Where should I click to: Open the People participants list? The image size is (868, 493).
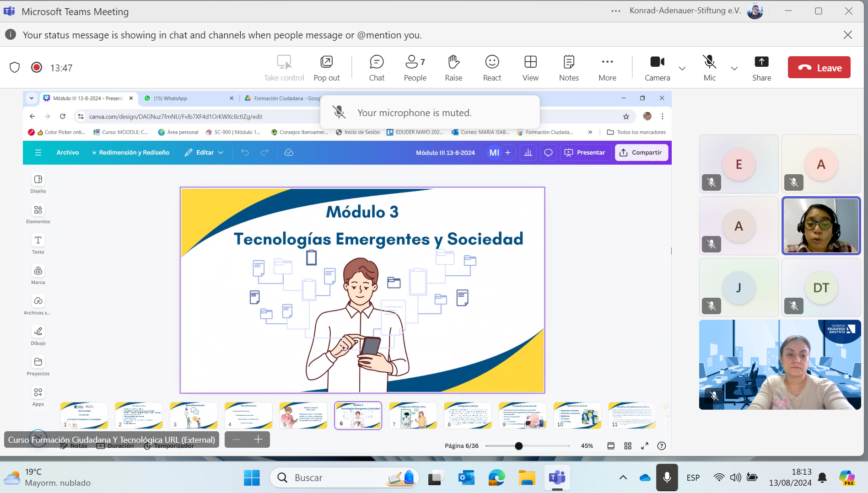pyautogui.click(x=415, y=68)
